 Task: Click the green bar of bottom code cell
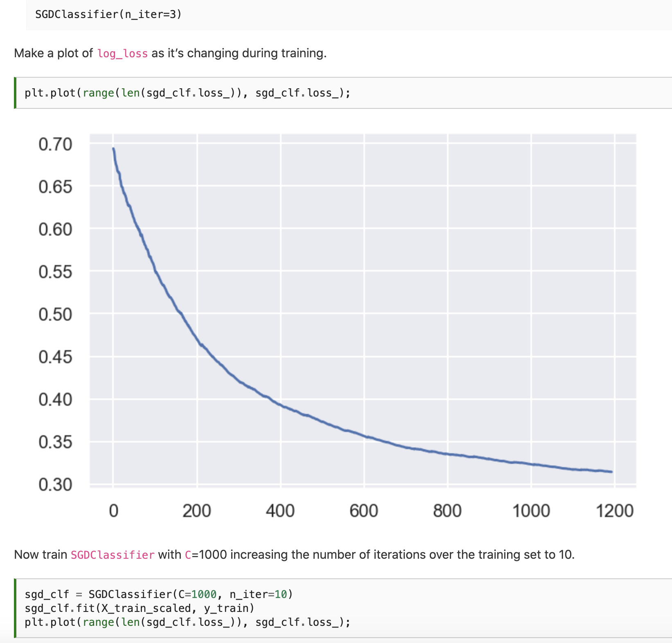pyautogui.click(x=15, y=608)
